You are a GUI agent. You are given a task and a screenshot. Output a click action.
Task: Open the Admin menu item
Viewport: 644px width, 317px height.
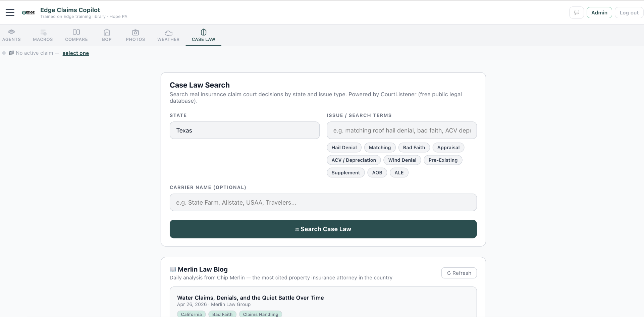599,12
